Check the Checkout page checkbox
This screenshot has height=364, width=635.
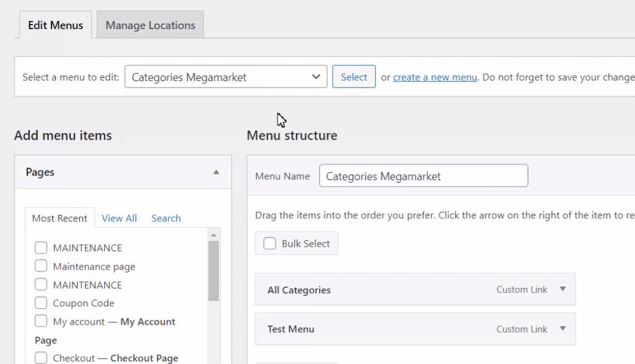(41, 358)
